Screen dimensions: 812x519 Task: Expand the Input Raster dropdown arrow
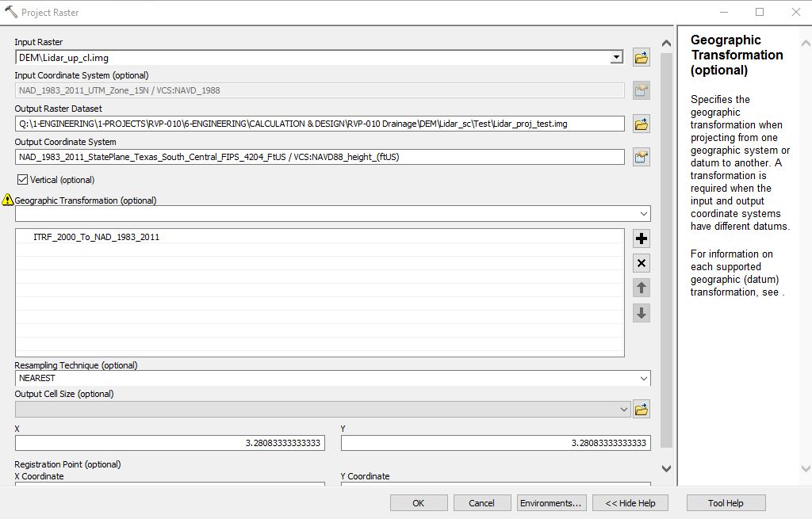[x=616, y=57]
